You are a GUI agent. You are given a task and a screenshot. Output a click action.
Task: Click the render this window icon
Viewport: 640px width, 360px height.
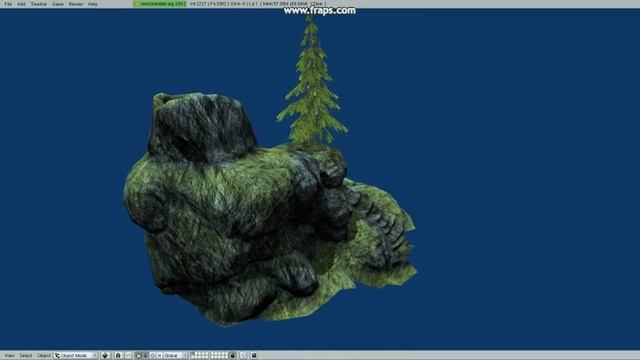pos(254,356)
